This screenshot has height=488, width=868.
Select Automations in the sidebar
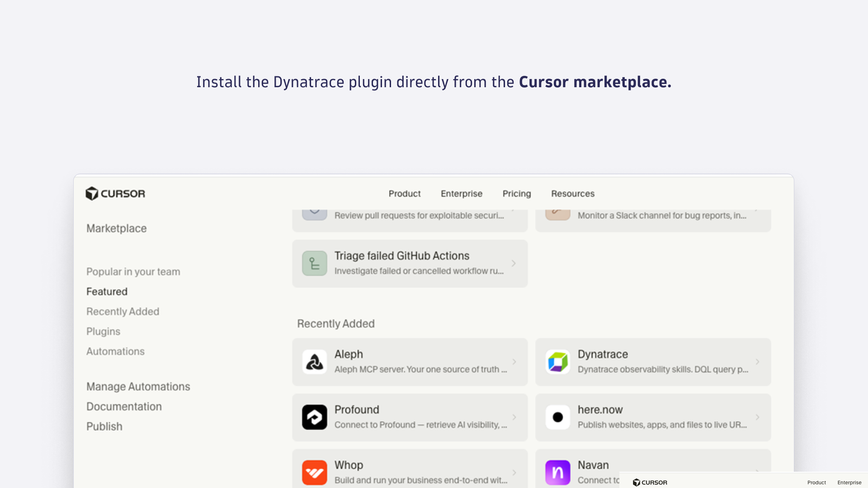coord(116,351)
